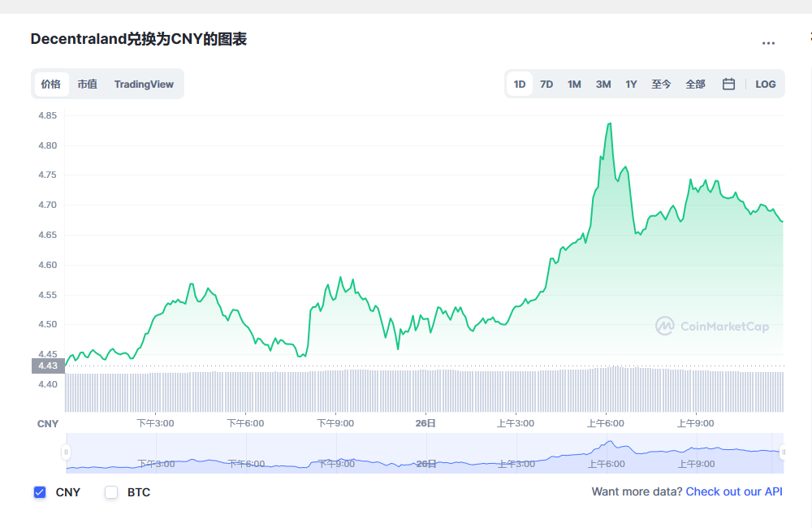Click the 26日 date label on axis
This screenshot has width=812, height=528.
click(x=425, y=423)
